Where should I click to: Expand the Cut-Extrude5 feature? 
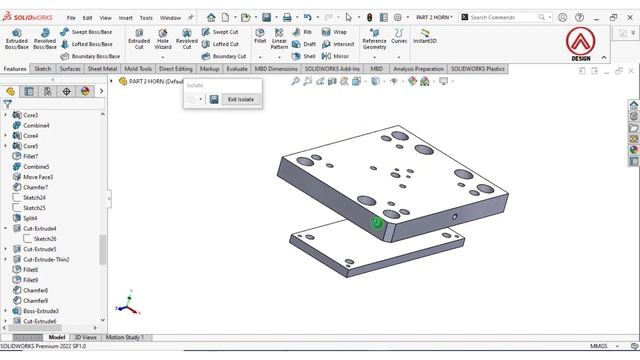coord(6,249)
